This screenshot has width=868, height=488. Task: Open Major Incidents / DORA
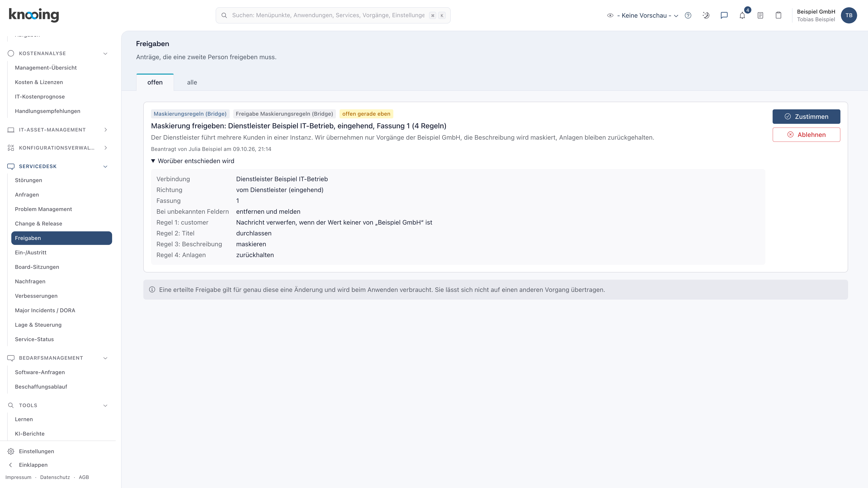click(62, 310)
